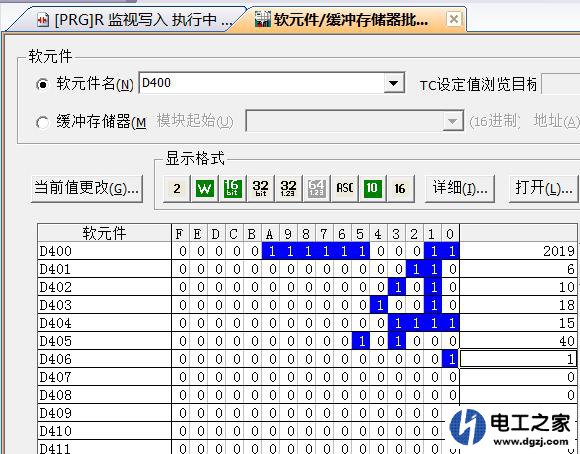
Task: Click the device batch monitor tab icon
Action: [262, 19]
